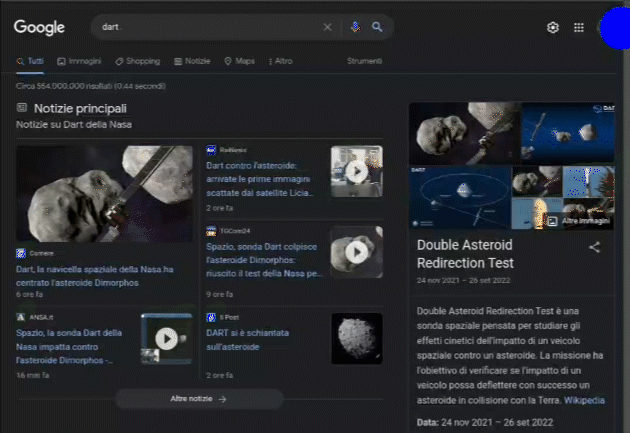Screen dimensions: 630x433
Task: Click the Google logo
Action: (x=39, y=27)
